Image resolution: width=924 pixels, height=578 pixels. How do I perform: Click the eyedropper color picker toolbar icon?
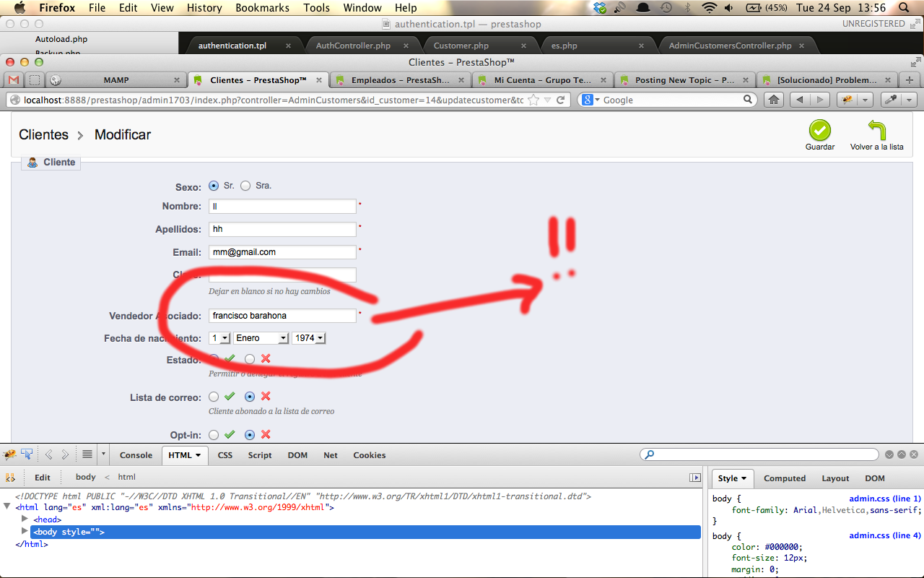892,100
